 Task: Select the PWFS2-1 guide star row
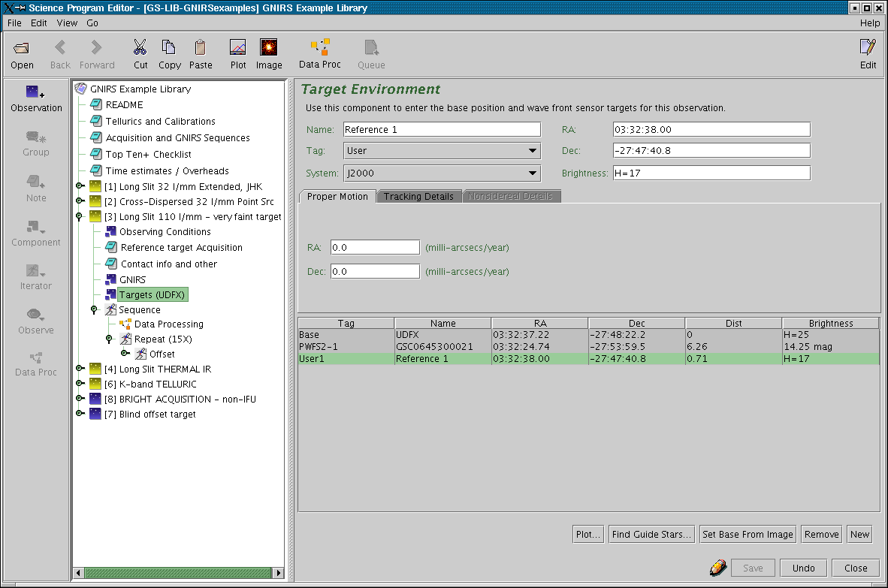tap(588, 346)
